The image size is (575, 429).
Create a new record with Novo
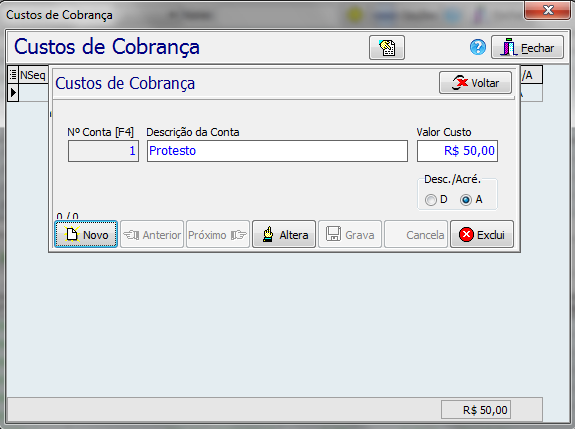tap(86, 234)
